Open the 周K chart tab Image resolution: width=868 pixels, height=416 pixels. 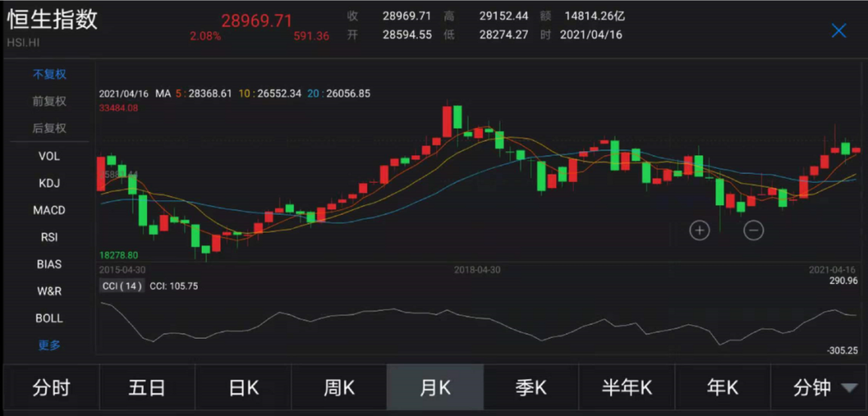(x=339, y=388)
